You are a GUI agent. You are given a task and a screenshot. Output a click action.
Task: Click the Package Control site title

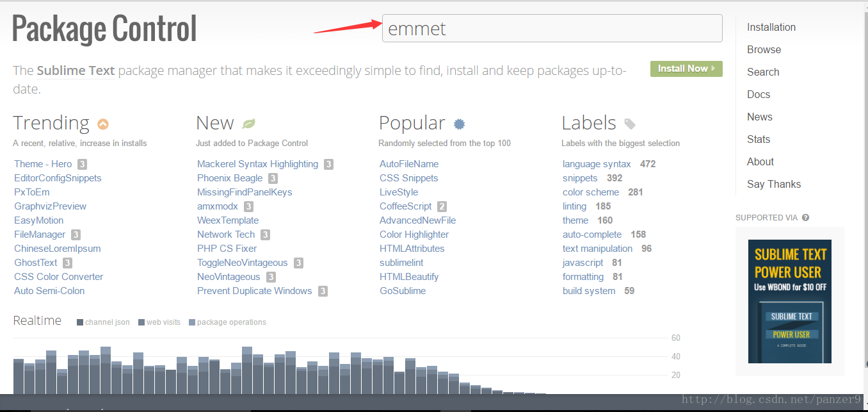pyautogui.click(x=104, y=29)
